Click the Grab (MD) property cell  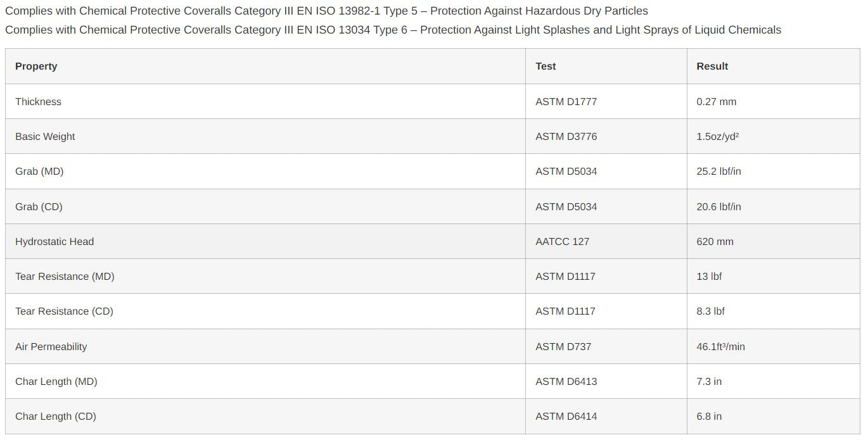[39, 172]
